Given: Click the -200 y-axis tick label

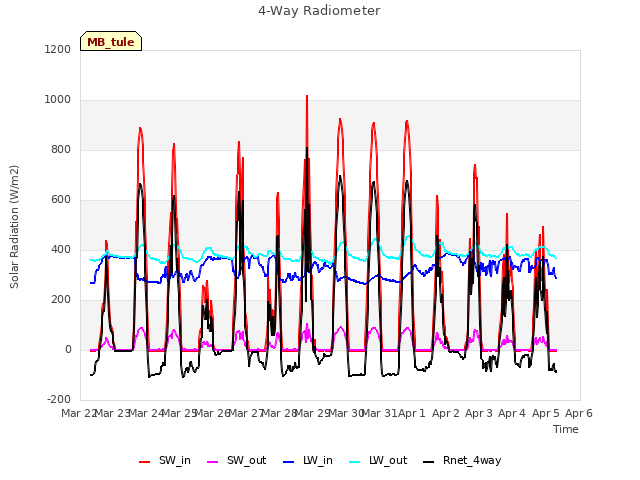Looking at the screenshot, I should [x=59, y=399].
